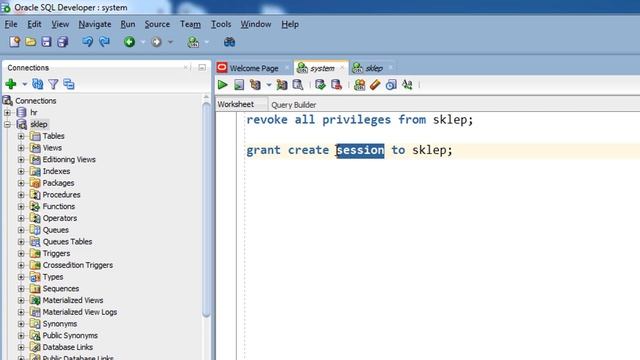Open the Navigate menu

coord(95,24)
